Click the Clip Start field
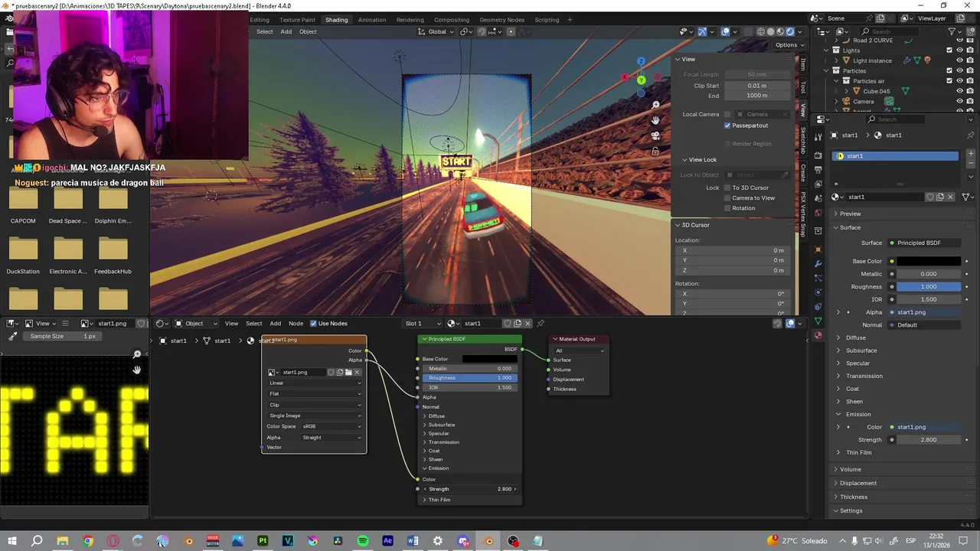 point(756,86)
